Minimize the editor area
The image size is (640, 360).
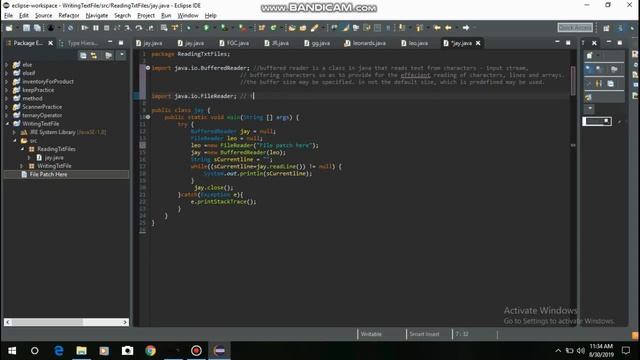click(x=557, y=42)
